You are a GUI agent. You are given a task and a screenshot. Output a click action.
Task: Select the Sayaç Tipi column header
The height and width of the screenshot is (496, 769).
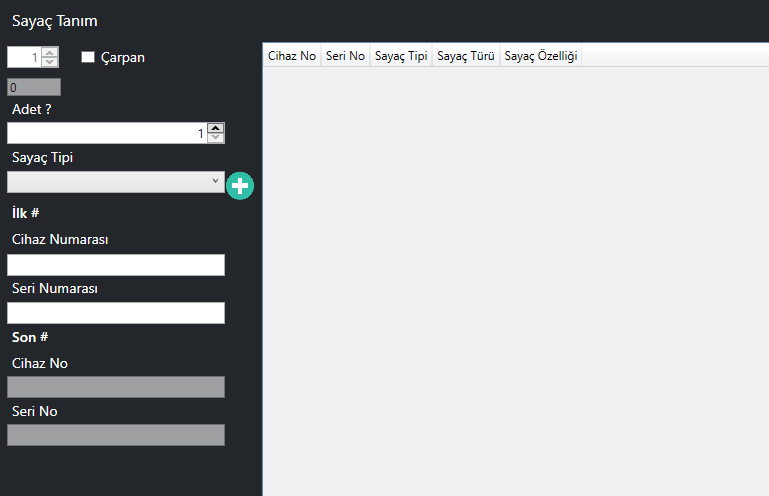[400, 56]
